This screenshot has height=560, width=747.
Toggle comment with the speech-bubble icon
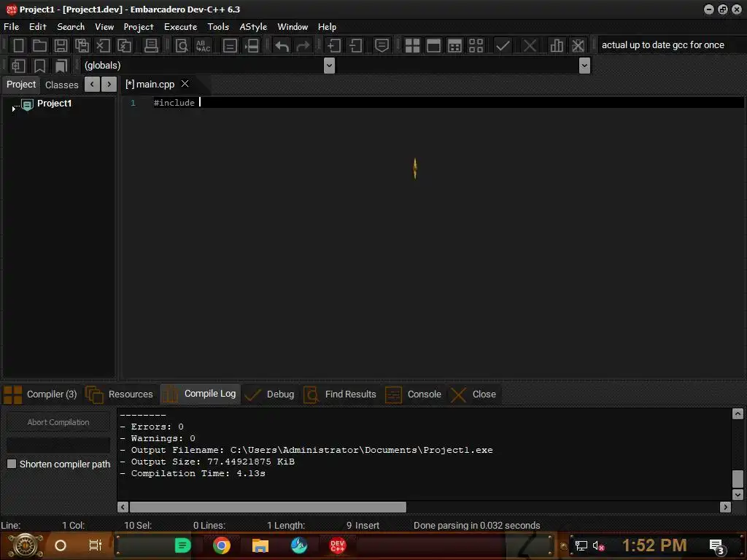coord(382,46)
